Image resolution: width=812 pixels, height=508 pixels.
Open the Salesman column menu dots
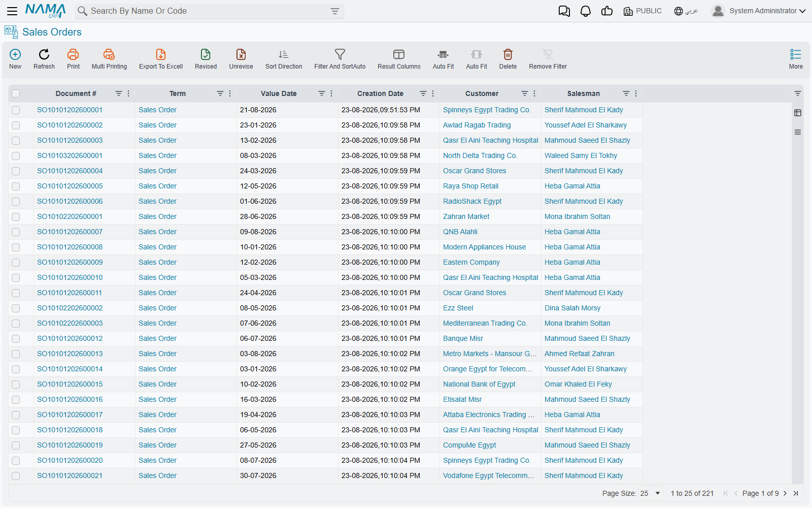coord(636,93)
